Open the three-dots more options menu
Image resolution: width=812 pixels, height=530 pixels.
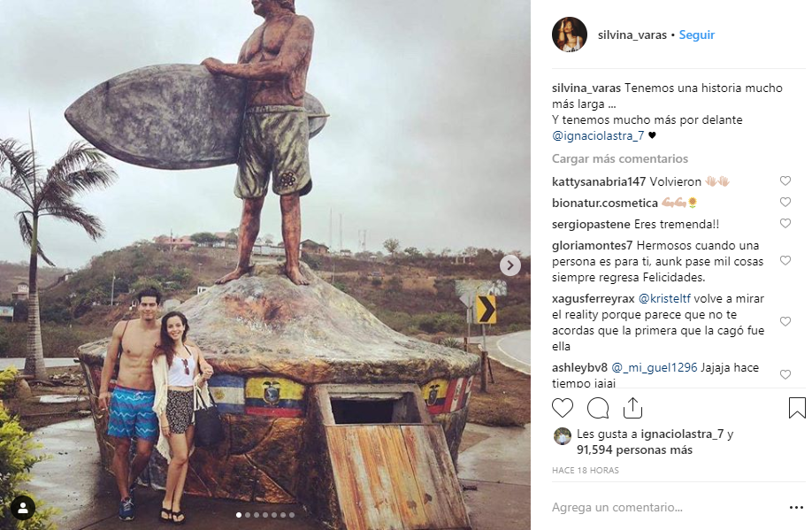tap(796, 508)
